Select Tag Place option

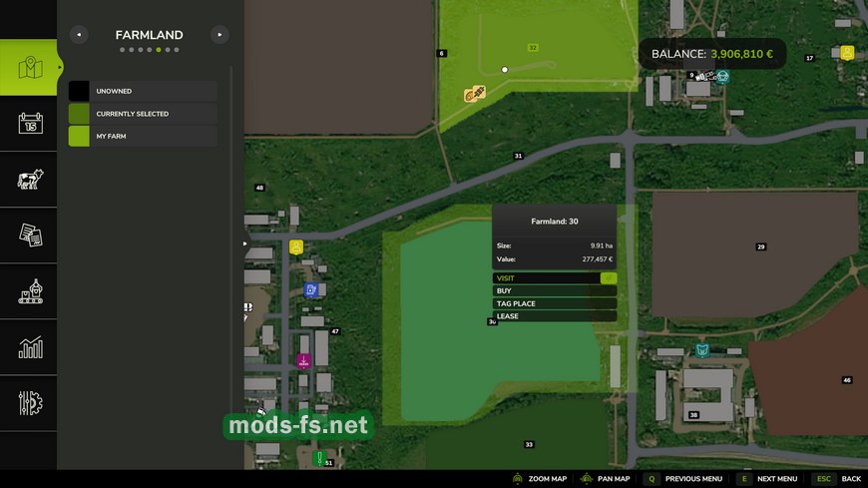pos(554,303)
